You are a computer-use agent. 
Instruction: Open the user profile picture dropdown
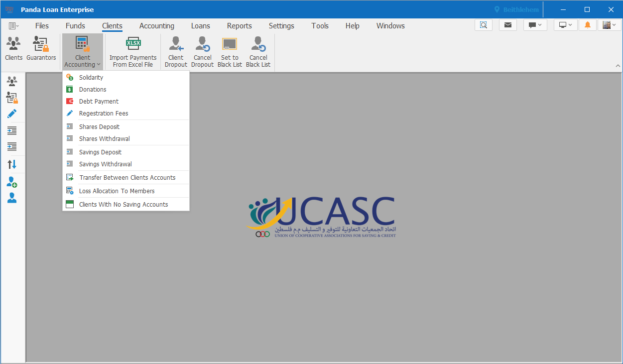(610, 25)
